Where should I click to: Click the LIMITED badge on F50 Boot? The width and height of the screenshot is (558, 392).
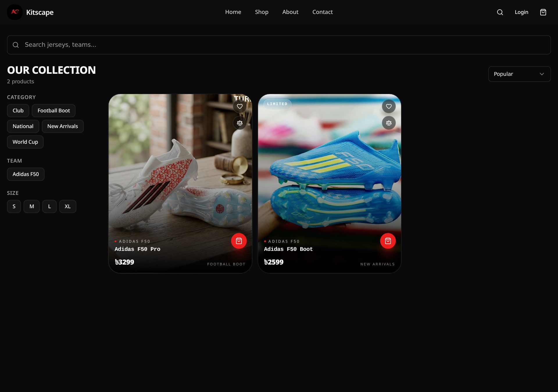tap(277, 104)
